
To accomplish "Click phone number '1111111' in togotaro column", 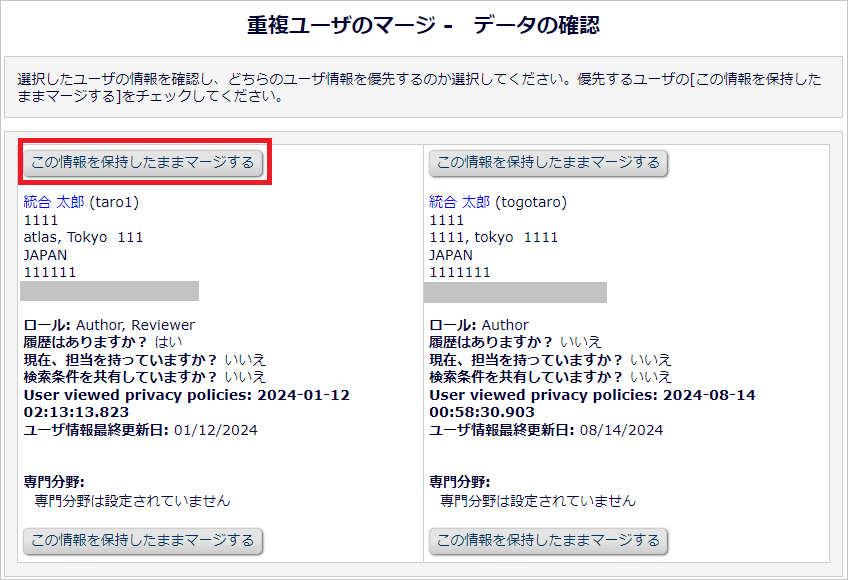I will tap(460, 272).
